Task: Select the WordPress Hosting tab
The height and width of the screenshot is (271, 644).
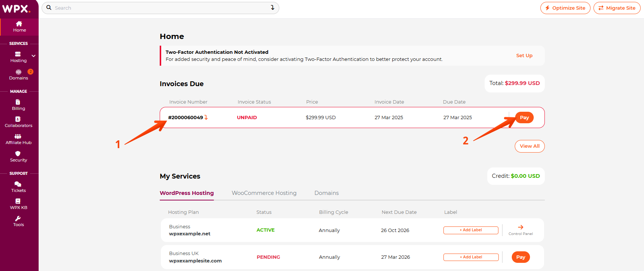Action: [187, 193]
